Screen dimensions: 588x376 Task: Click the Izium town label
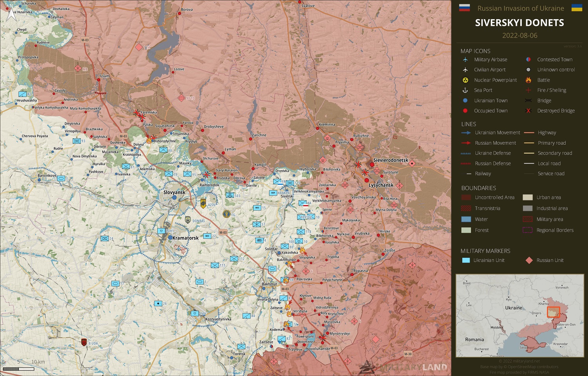[x=105, y=76]
